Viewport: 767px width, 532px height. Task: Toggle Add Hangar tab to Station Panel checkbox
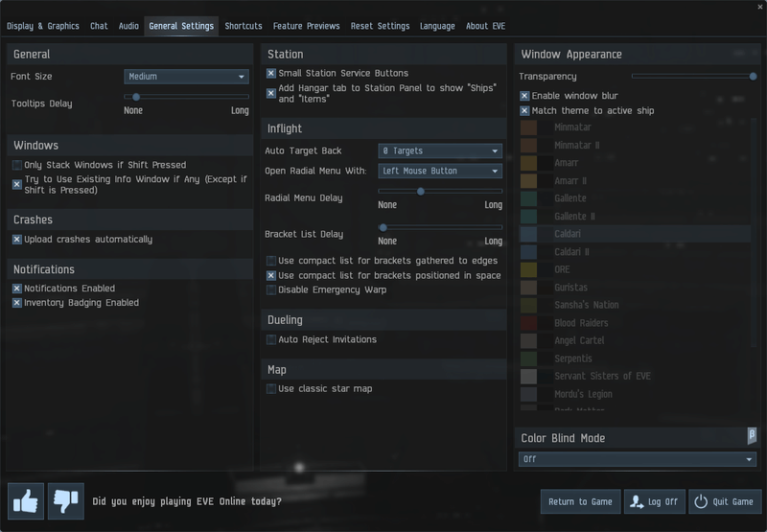tap(271, 93)
